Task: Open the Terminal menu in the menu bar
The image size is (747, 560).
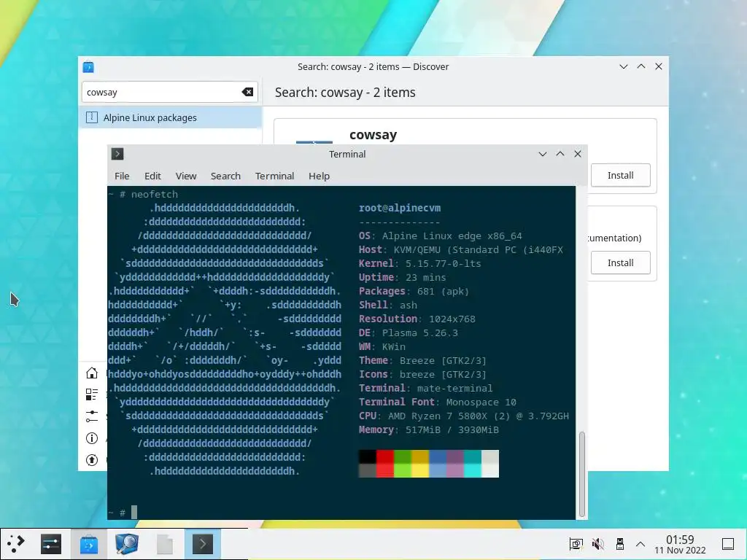Action: 274,176
